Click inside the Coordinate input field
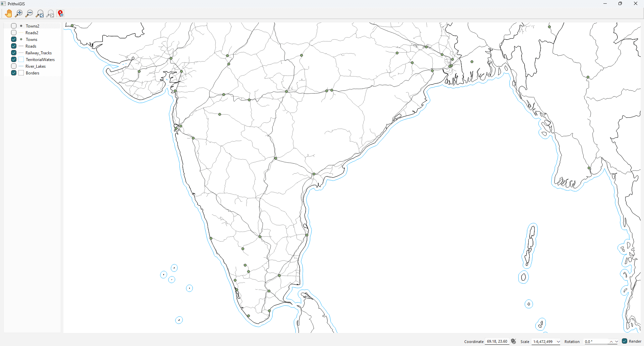 pyautogui.click(x=497, y=342)
